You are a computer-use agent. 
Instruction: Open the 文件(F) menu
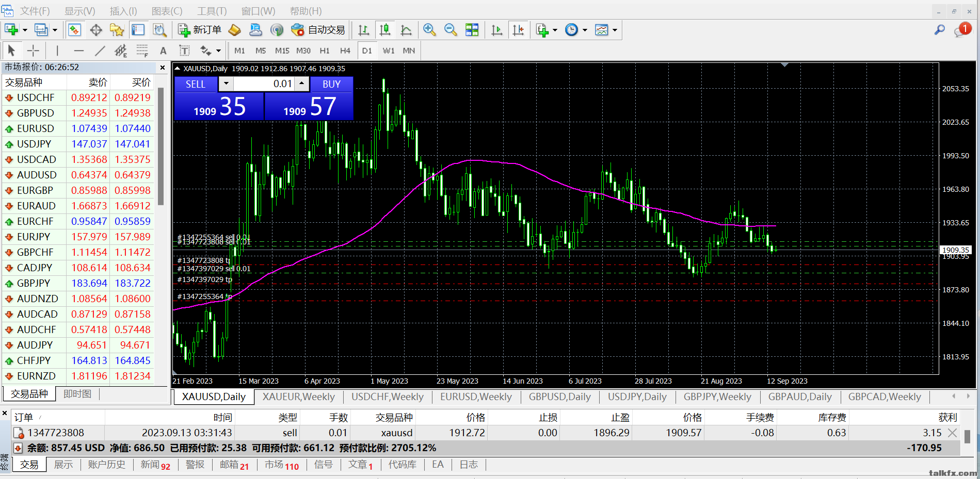pyautogui.click(x=35, y=11)
